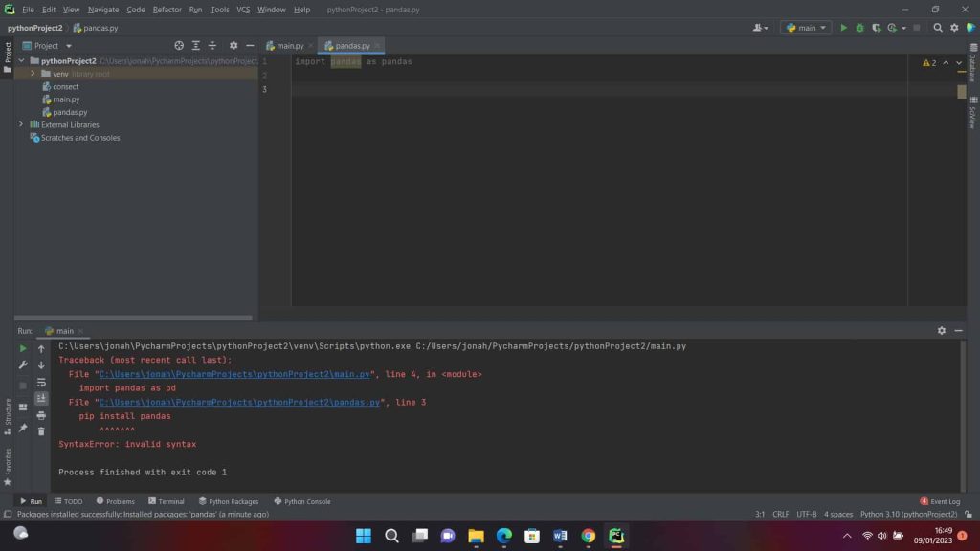The height and width of the screenshot is (551, 980).
Task: Open the Event Log
Action: click(939, 501)
